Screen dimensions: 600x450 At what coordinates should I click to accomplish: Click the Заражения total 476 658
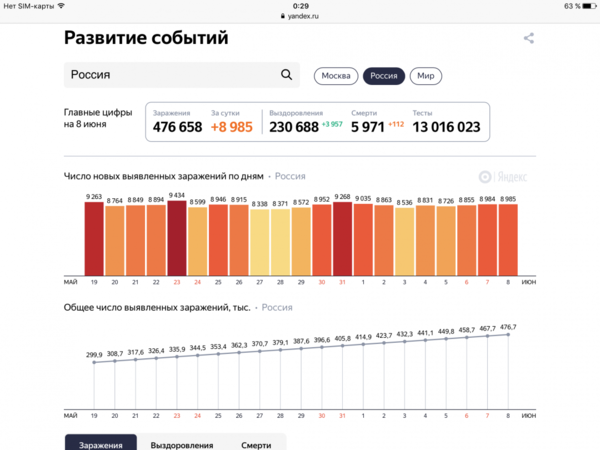178,127
